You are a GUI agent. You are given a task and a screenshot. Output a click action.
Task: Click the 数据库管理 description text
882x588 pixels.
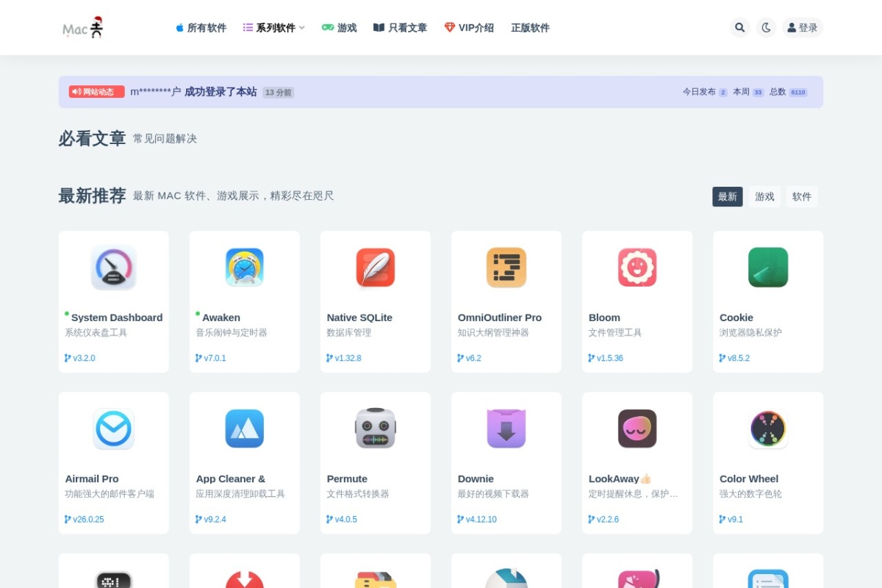point(349,333)
